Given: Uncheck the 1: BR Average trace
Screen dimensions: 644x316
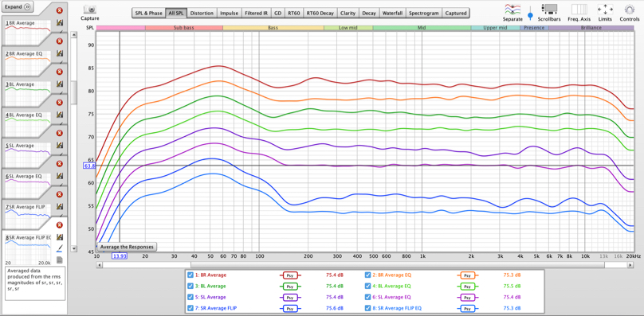Looking at the screenshot, I should coord(190,275).
